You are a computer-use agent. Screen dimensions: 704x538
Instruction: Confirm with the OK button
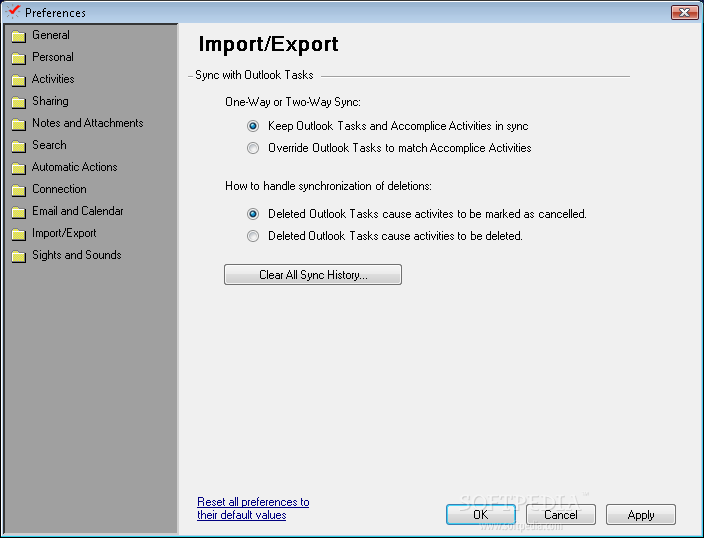(x=481, y=515)
